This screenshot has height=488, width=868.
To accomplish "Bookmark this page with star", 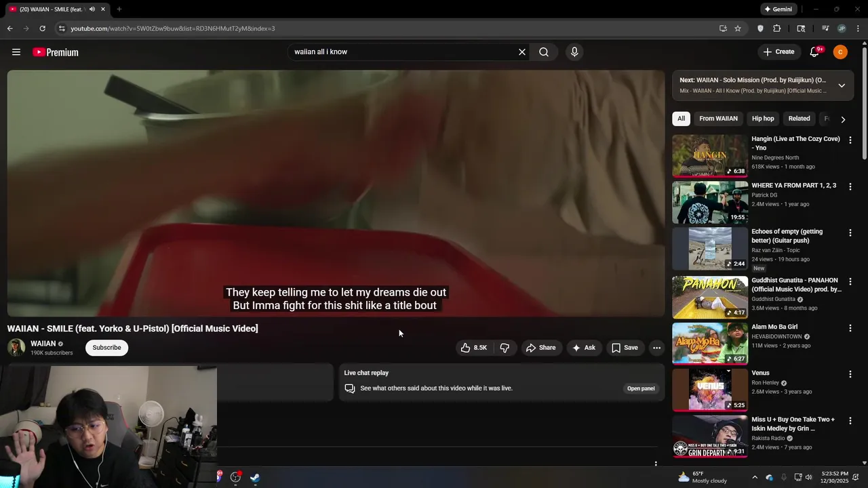I will coord(738,28).
